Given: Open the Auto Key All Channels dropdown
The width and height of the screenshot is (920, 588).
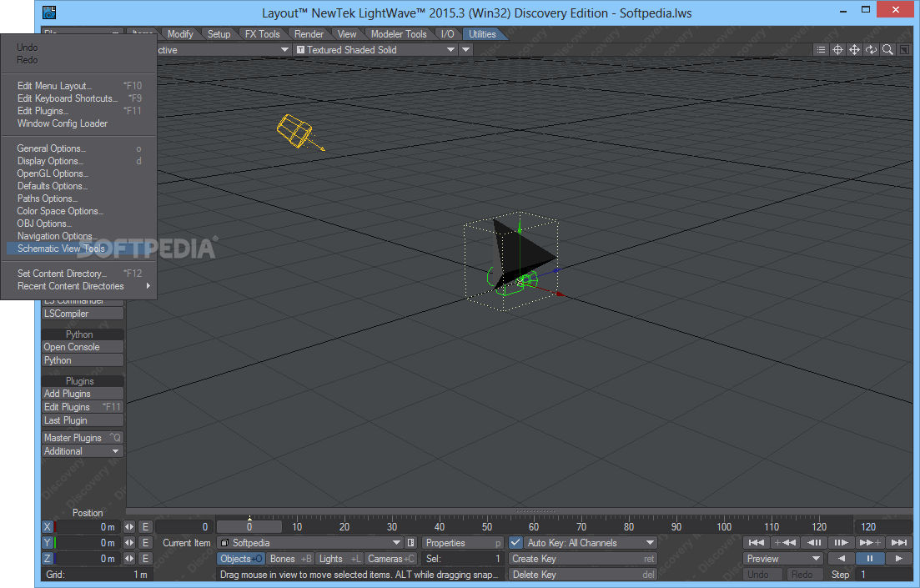Looking at the screenshot, I should [590, 543].
